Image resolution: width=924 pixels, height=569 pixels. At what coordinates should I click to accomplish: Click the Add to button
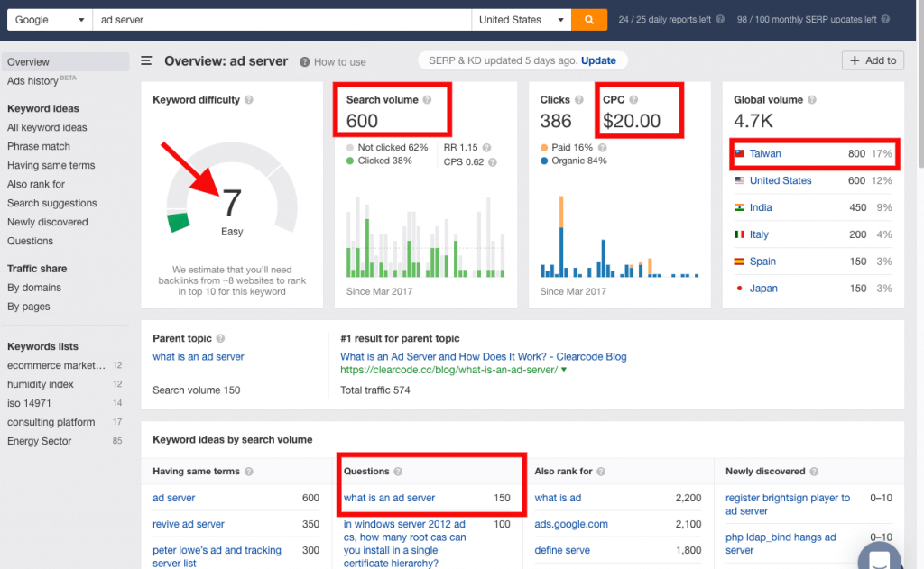click(x=873, y=60)
